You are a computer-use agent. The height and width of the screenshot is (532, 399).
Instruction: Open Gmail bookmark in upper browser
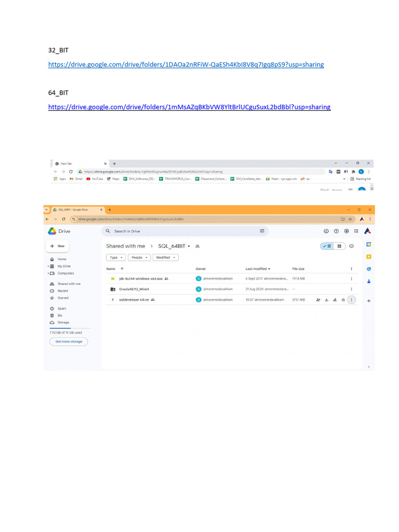tap(76, 179)
